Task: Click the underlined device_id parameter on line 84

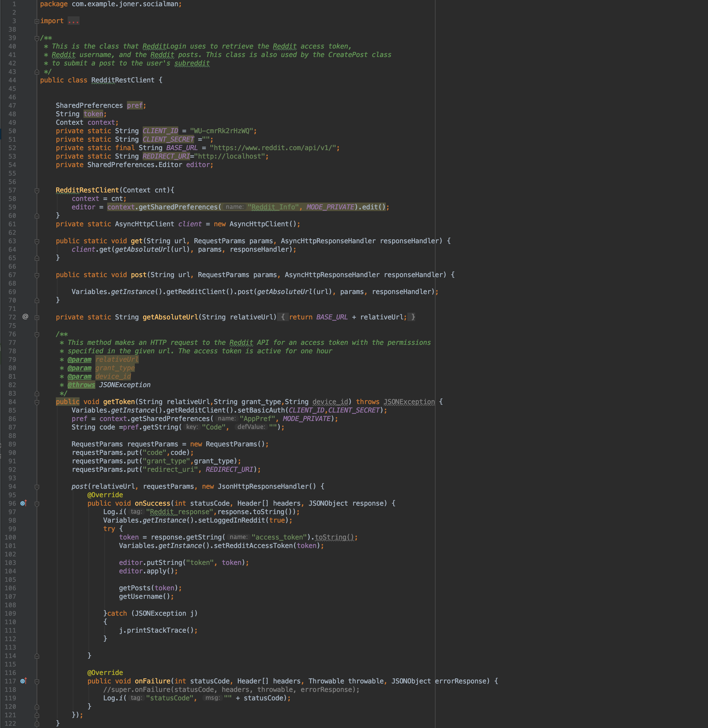Action: 330,402
